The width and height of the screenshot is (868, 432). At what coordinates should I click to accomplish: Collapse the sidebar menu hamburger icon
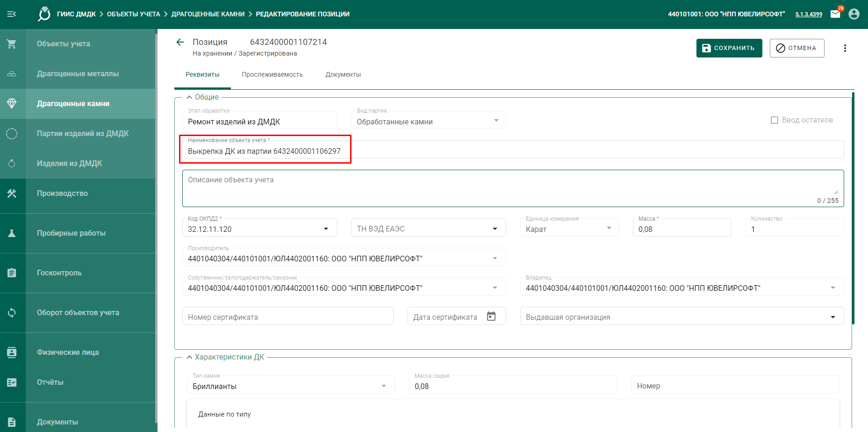pyautogui.click(x=12, y=14)
